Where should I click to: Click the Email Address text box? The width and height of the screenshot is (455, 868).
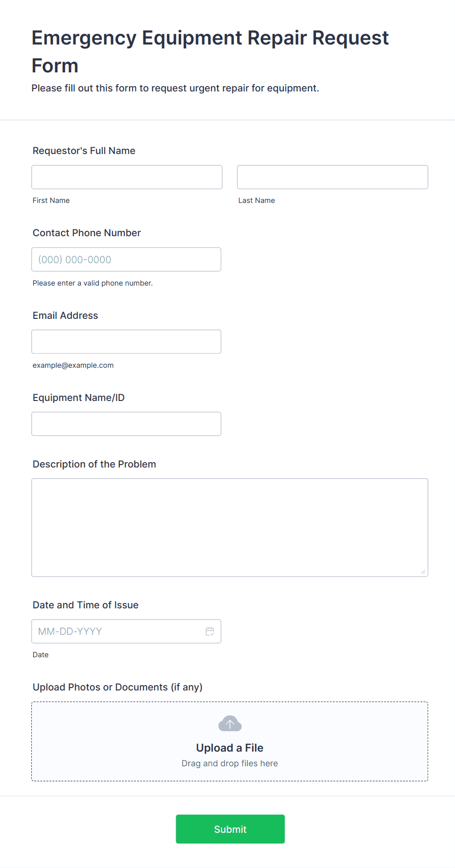coord(126,342)
